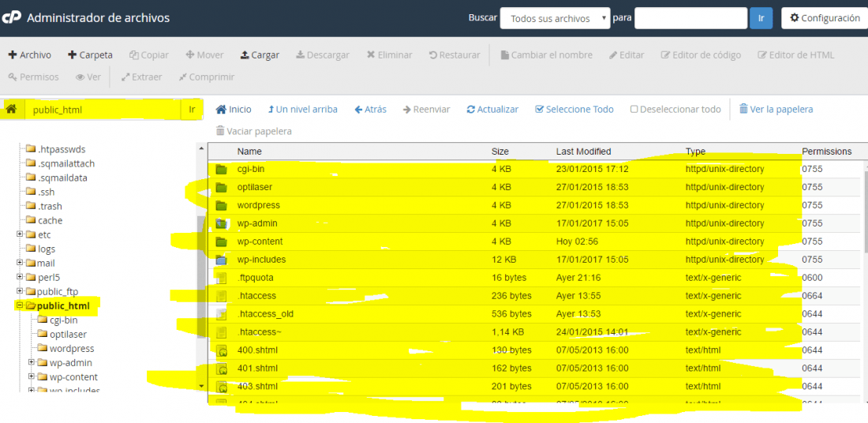
Task: Create new file with Archivo button
Action: click(x=30, y=54)
